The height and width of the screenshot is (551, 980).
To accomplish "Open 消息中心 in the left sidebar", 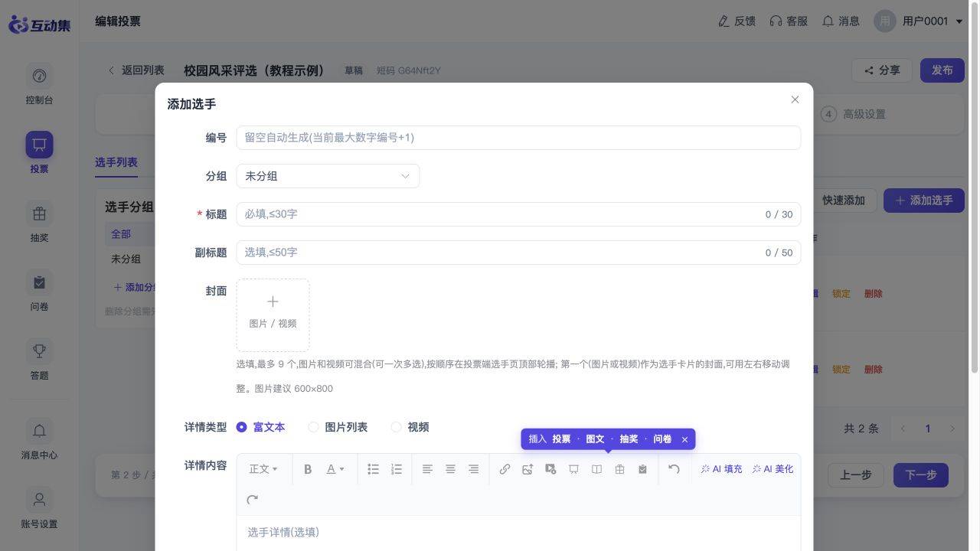I will [39, 439].
